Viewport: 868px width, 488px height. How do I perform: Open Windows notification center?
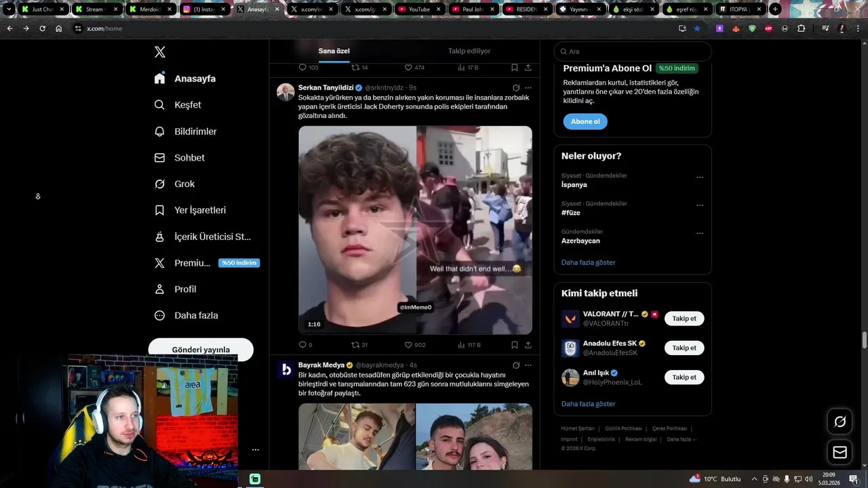pyautogui.click(x=853, y=479)
